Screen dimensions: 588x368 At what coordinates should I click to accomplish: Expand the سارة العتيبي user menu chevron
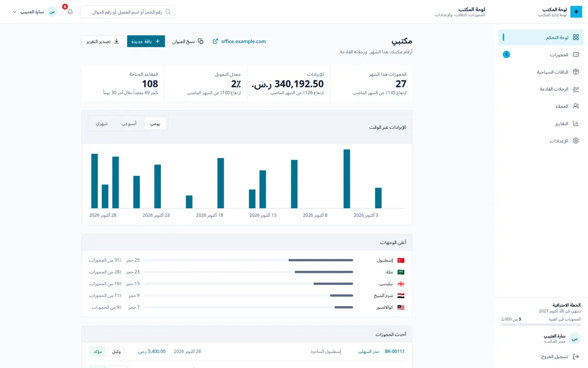[x=15, y=12]
